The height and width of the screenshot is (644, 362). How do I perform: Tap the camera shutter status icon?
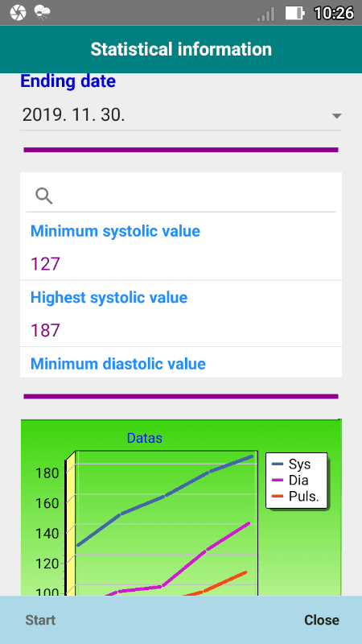point(18,13)
